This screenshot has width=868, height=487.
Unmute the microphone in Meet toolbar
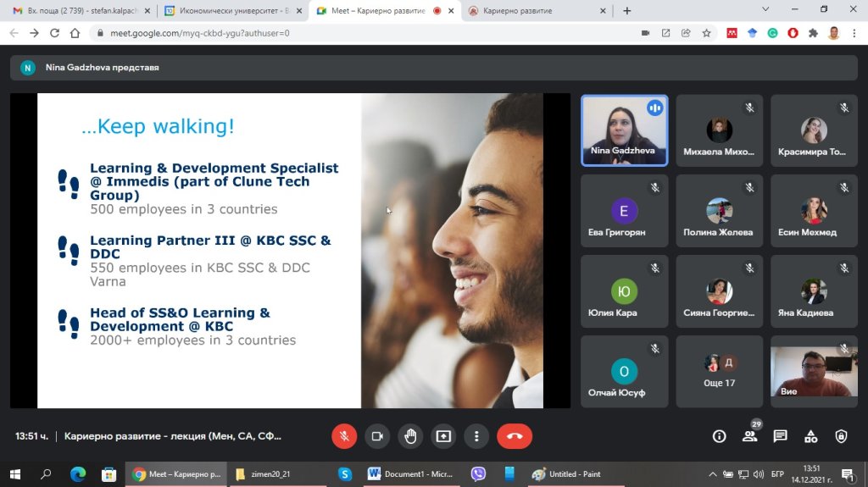[x=344, y=436]
